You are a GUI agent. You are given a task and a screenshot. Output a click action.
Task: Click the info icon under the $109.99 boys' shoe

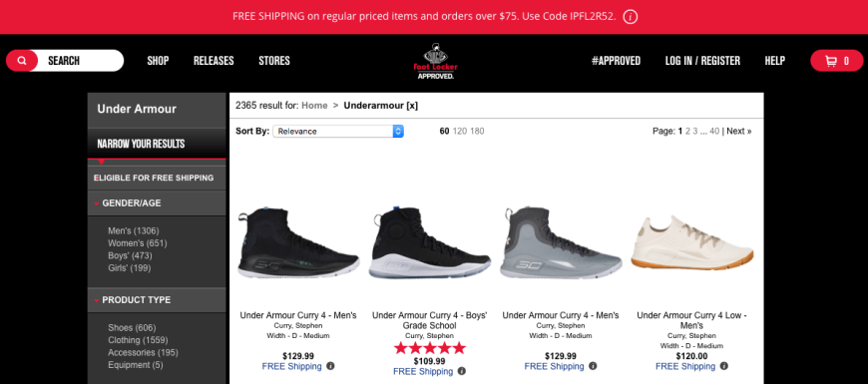click(x=462, y=371)
